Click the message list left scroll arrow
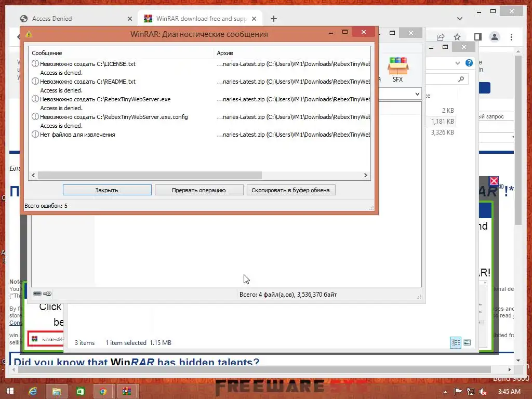The height and width of the screenshot is (399, 532). pos(33,176)
